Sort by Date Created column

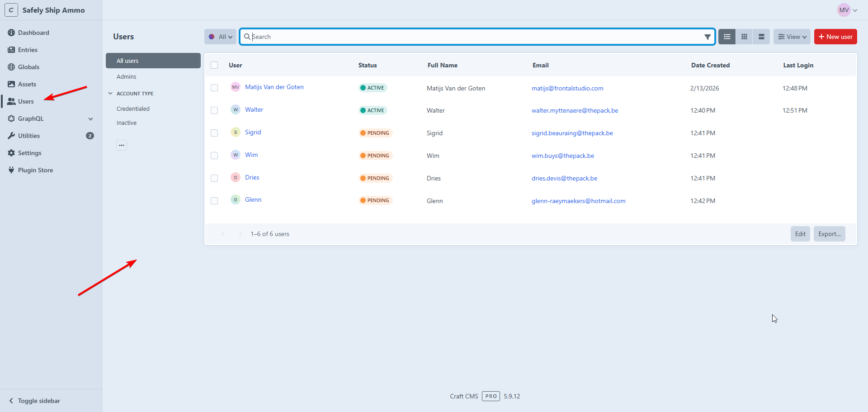[x=710, y=65]
